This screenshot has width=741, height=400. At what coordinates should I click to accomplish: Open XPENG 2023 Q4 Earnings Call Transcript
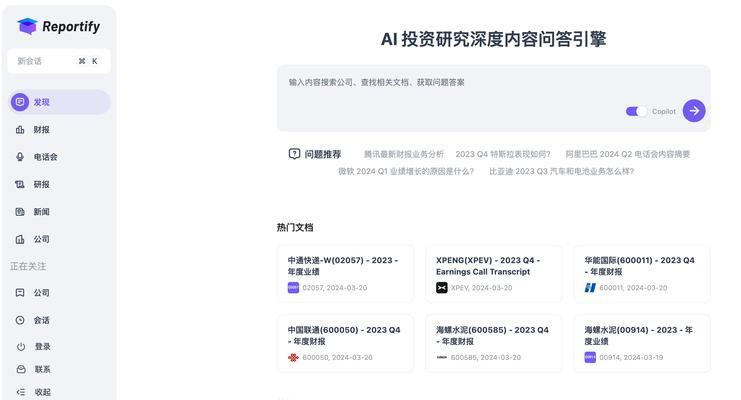(493, 274)
